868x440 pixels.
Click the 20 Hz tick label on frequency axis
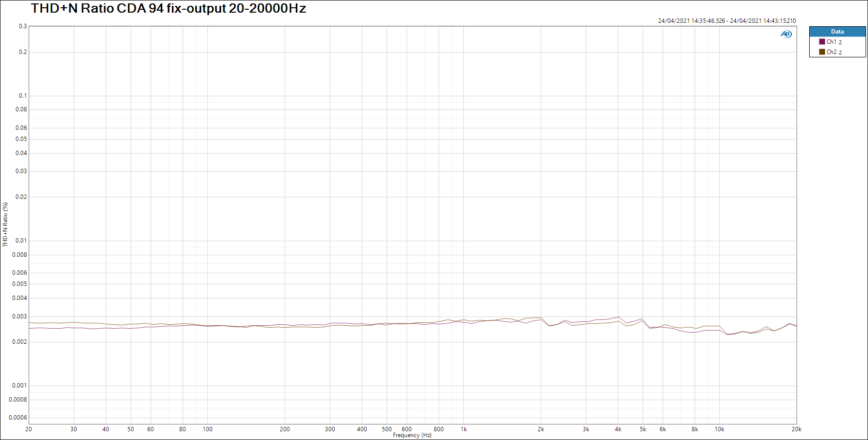pos(29,429)
